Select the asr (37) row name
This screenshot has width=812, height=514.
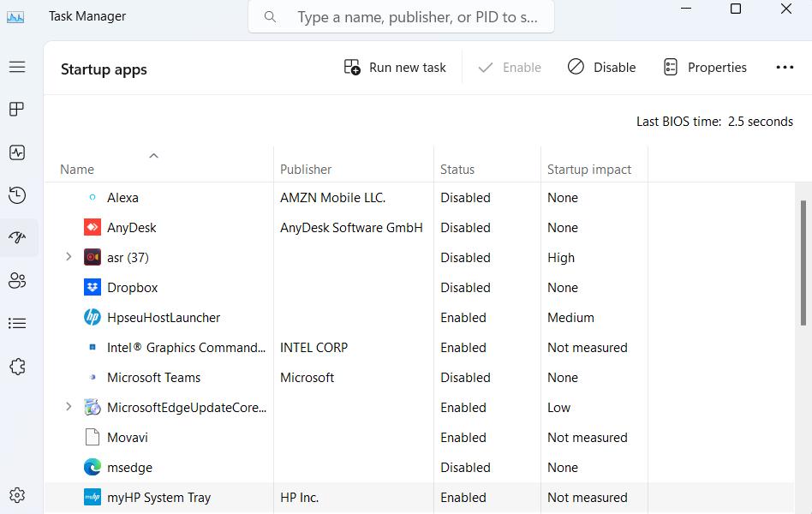pos(128,258)
